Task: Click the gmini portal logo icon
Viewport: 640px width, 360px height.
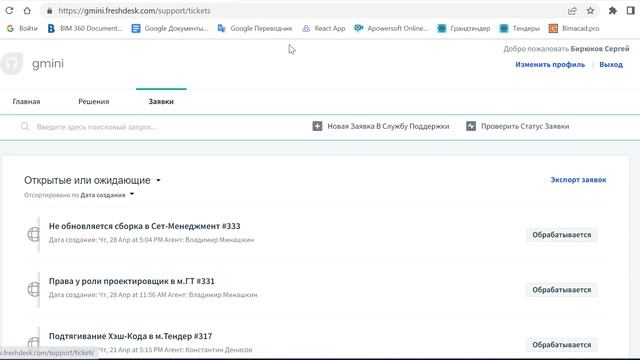Action: [11, 64]
